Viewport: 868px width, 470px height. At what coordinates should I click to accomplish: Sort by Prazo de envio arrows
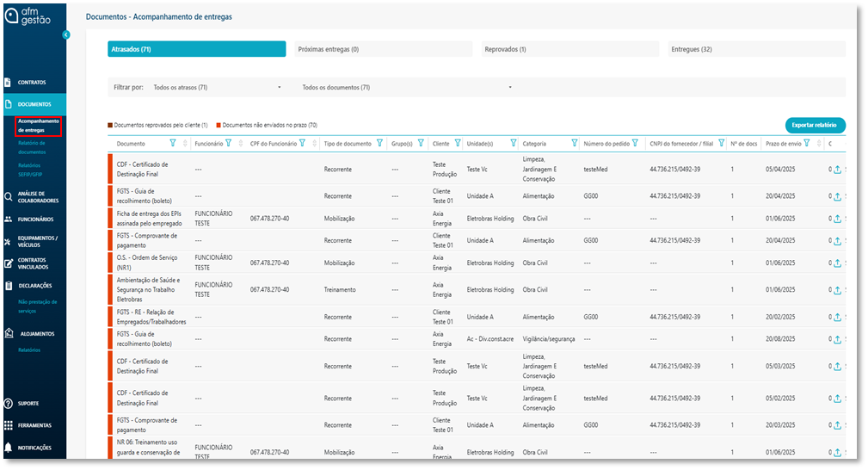pyautogui.click(x=818, y=144)
